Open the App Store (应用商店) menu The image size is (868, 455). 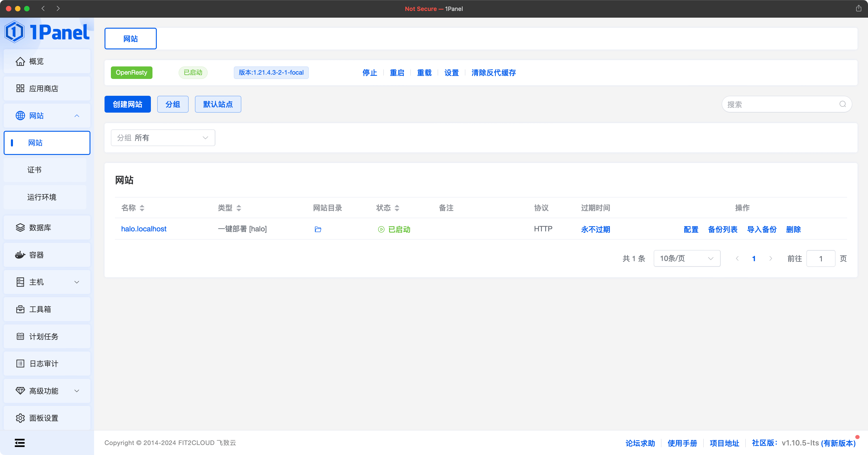pyautogui.click(x=43, y=89)
